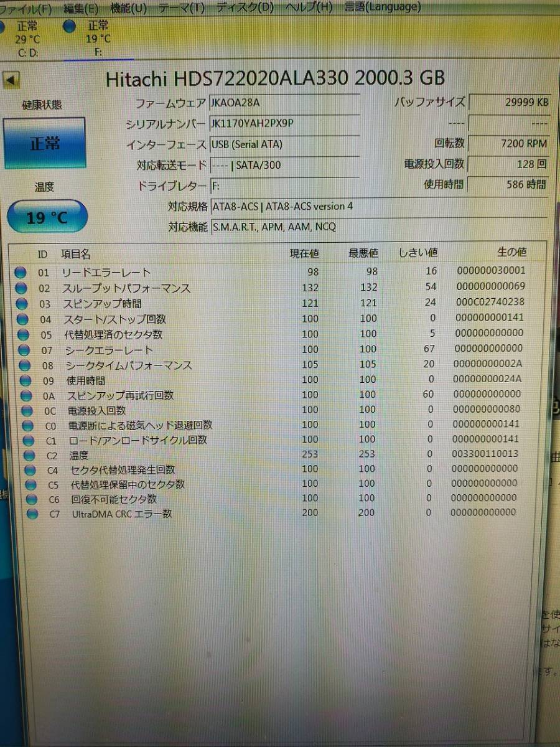Click the ID column header
Image resolution: width=560 pixels, height=747 pixels.
click(x=43, y=254)
